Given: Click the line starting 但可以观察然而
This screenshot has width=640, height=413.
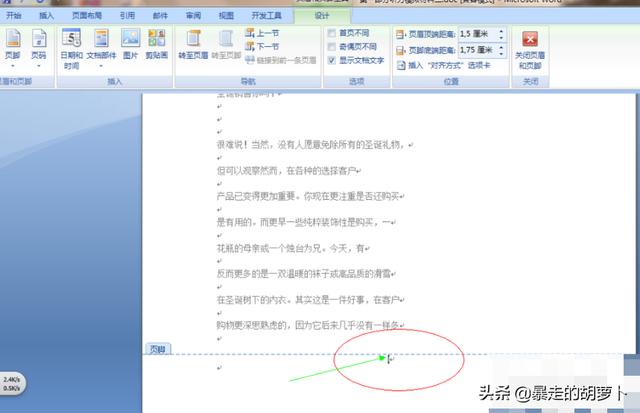Looking at the screenshot, I should 289,171.
